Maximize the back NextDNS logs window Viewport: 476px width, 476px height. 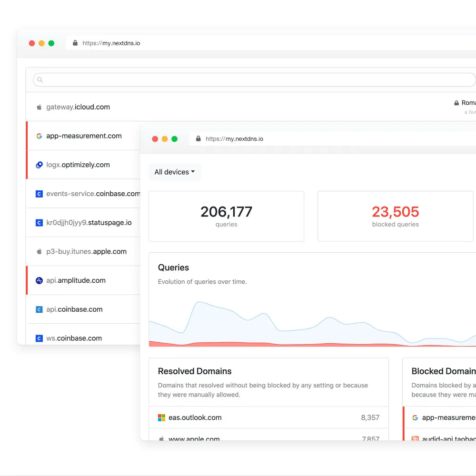[x=51, y=43]
